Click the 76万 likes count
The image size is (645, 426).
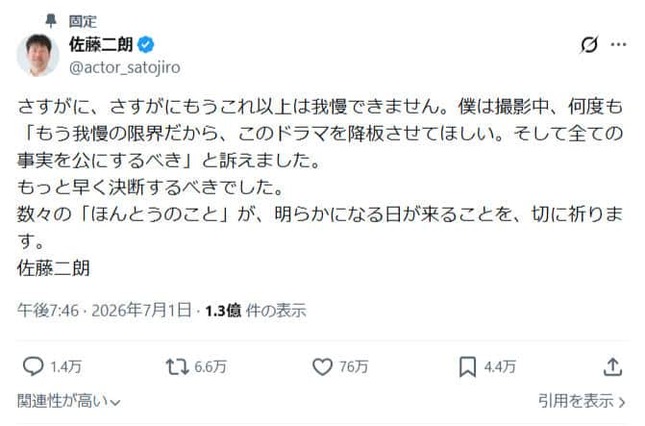tap(354, 366)
